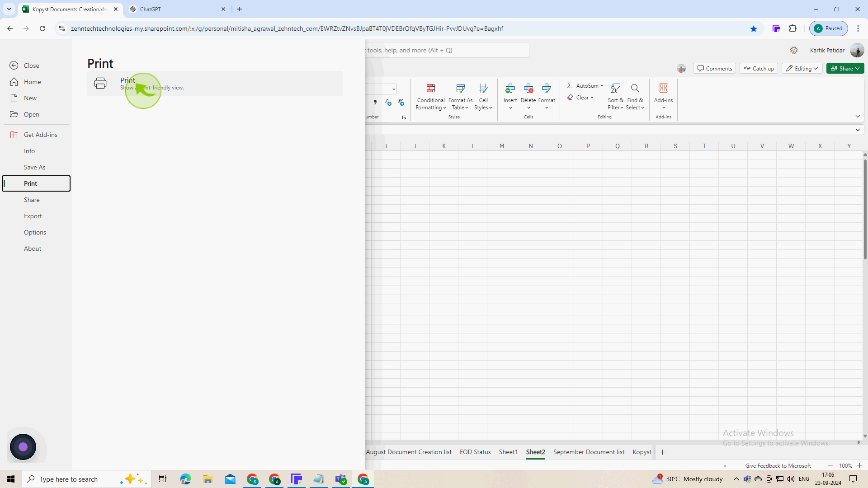Switch to the ChatGPT browser tab
This screenshot has height=488, width=868.
pos(176,9)
